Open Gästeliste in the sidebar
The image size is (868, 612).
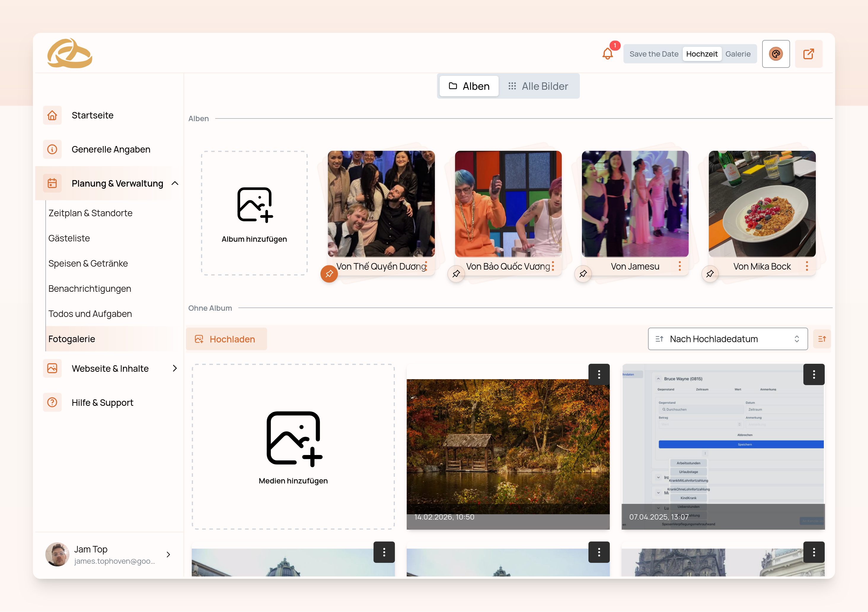click(69, 238)
